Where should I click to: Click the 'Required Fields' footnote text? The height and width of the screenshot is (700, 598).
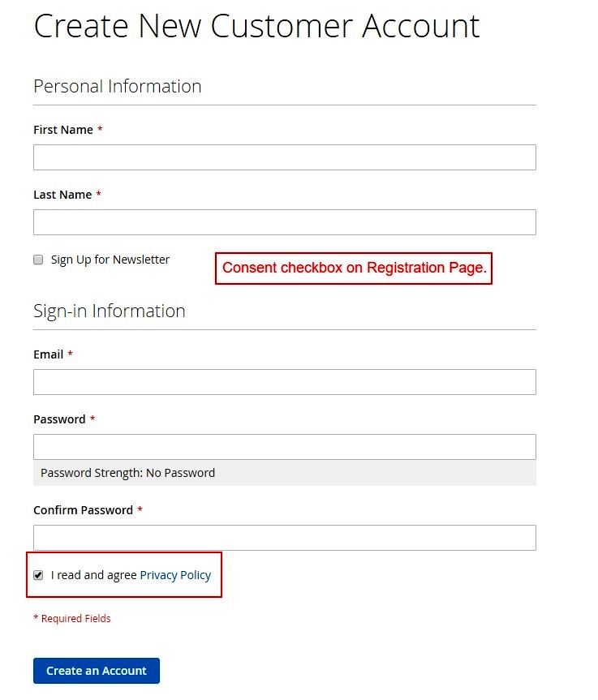click(71, 618)
